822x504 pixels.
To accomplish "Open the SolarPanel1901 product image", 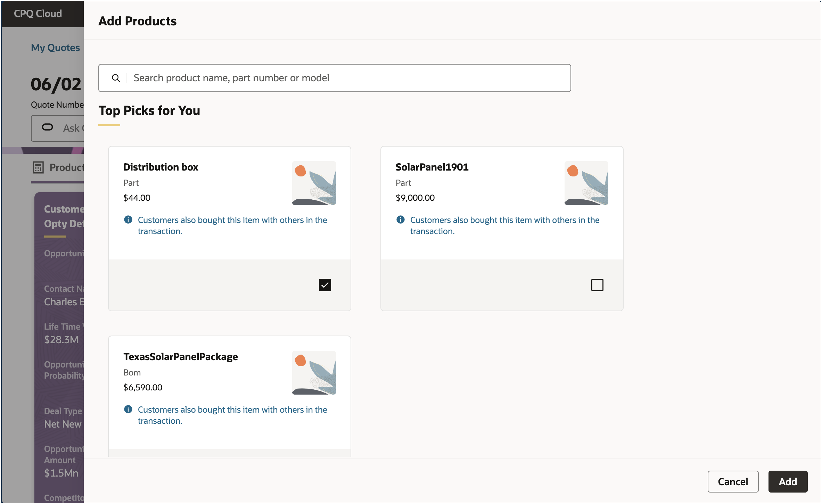I will click(x=586, y=183).
